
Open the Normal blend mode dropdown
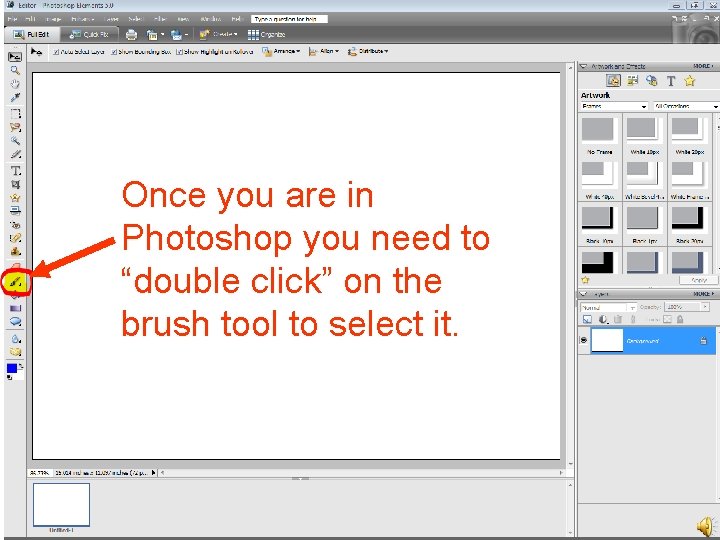608,307
